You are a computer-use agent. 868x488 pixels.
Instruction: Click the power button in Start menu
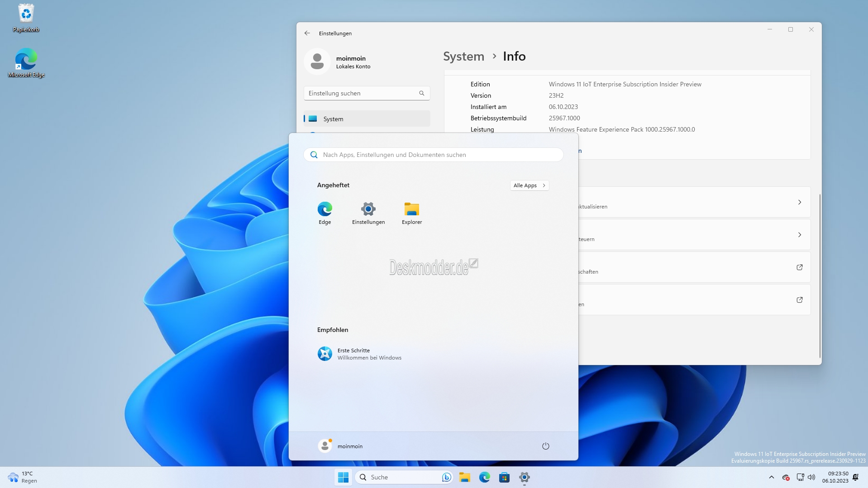[x=545, y=446]
